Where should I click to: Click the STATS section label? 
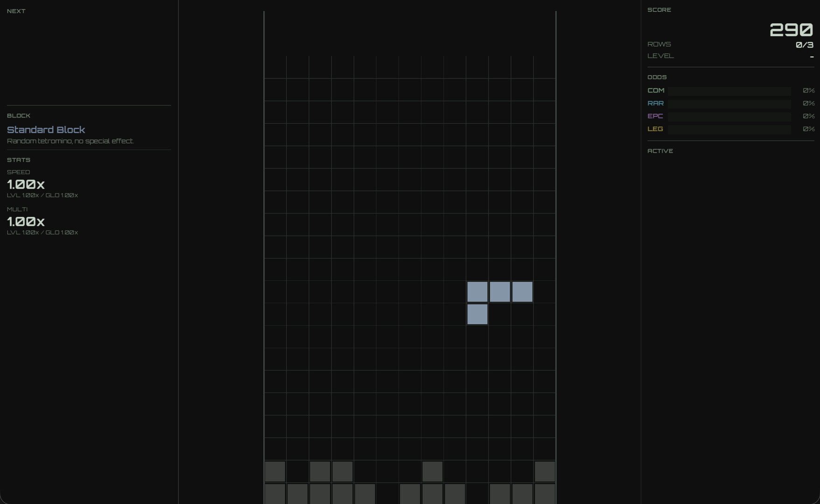(x=19, y=160)
